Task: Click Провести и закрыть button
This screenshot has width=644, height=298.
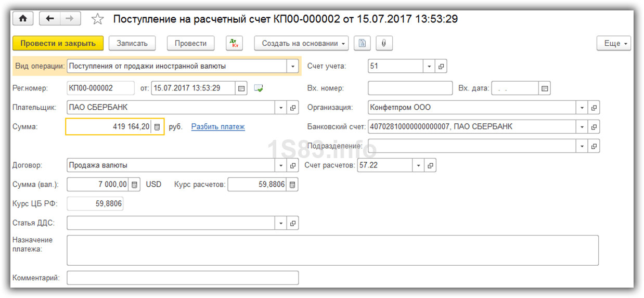Action: tap(58, 43)
